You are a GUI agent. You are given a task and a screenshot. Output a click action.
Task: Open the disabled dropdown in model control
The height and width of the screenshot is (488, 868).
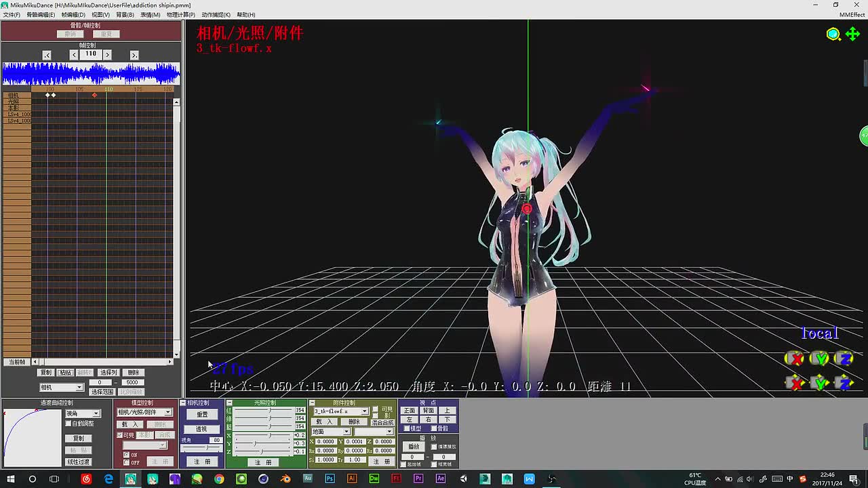pyautogui.click(x=144, y=445)
